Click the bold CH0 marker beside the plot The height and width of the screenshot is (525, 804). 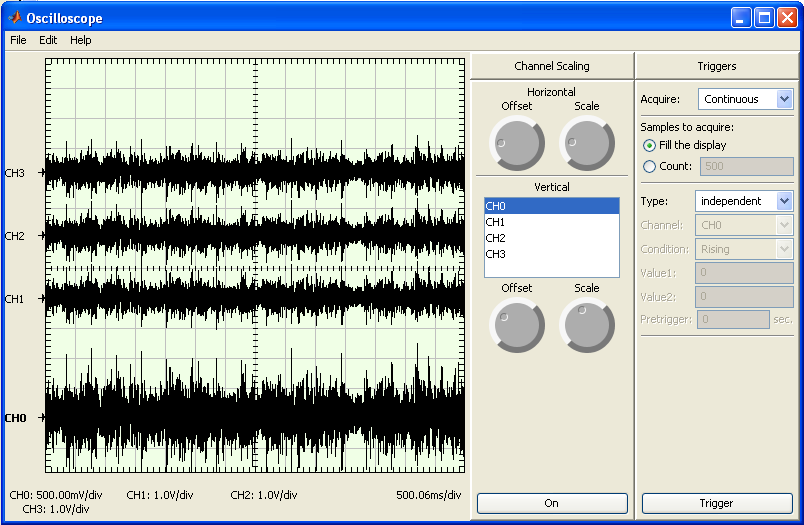(x=15, y=418)
